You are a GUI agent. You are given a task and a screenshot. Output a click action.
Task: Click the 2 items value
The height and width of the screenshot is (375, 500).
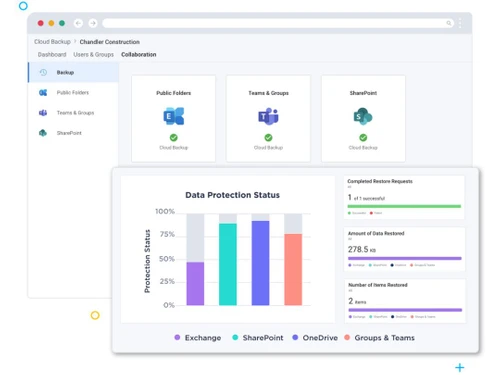click(x=357, y=301)
